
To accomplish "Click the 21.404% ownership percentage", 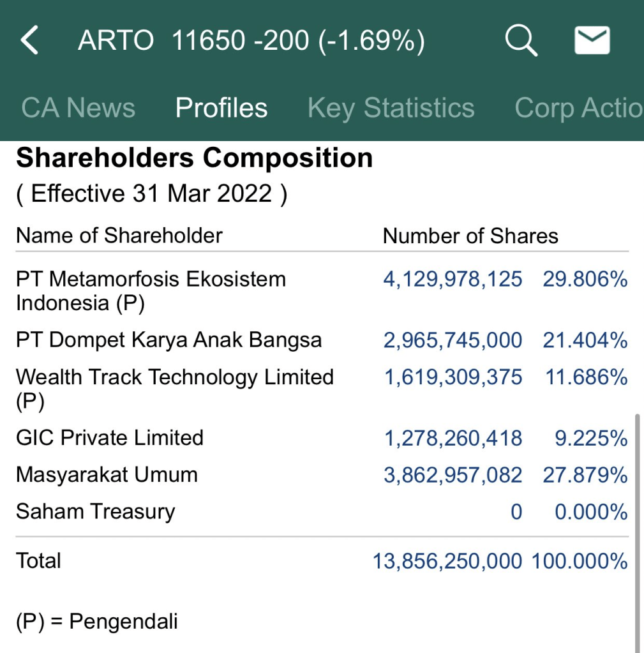I will tap(585, 340).
